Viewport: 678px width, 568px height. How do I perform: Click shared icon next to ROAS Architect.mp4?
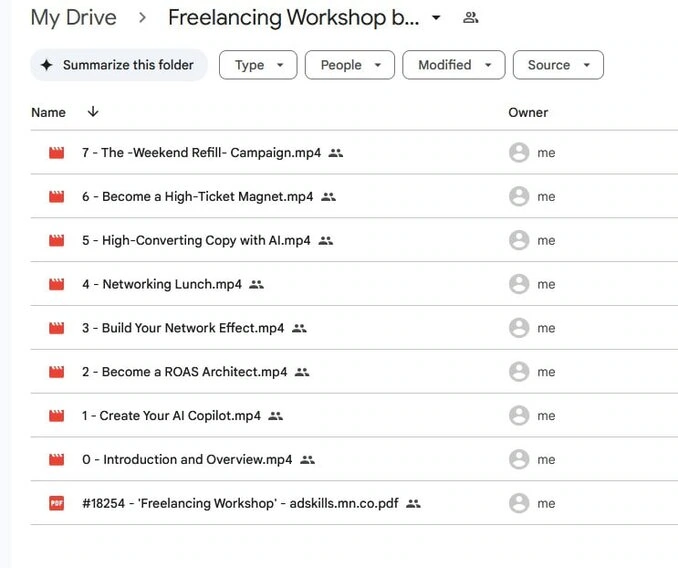[x=302, y=372]
